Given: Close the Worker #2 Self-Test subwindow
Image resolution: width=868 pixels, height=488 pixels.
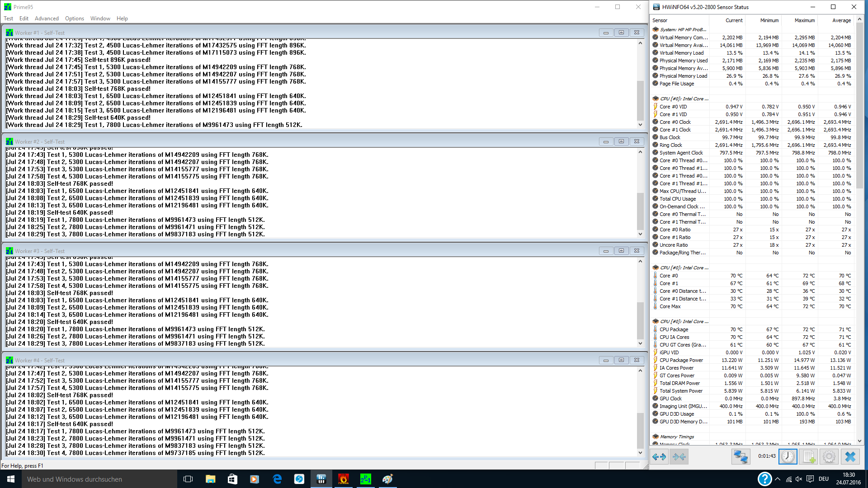Looking at the screenshot, I should [637, 141].
